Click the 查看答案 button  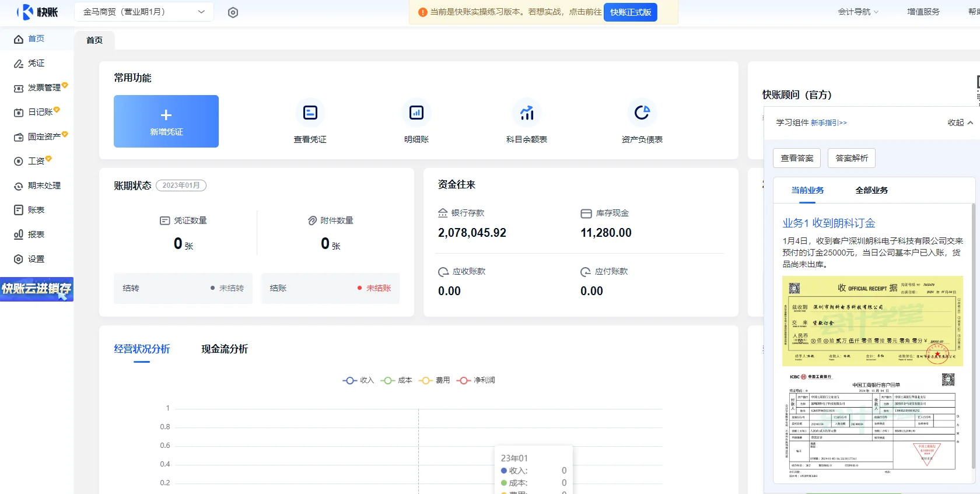(x=797, y=158)
